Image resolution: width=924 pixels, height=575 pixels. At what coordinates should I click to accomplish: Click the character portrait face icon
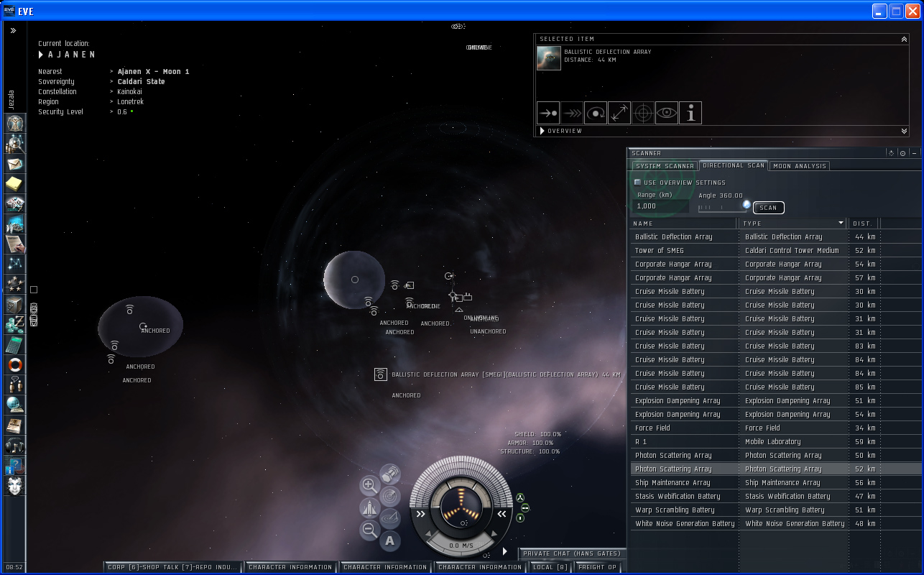tap(15, 486)
